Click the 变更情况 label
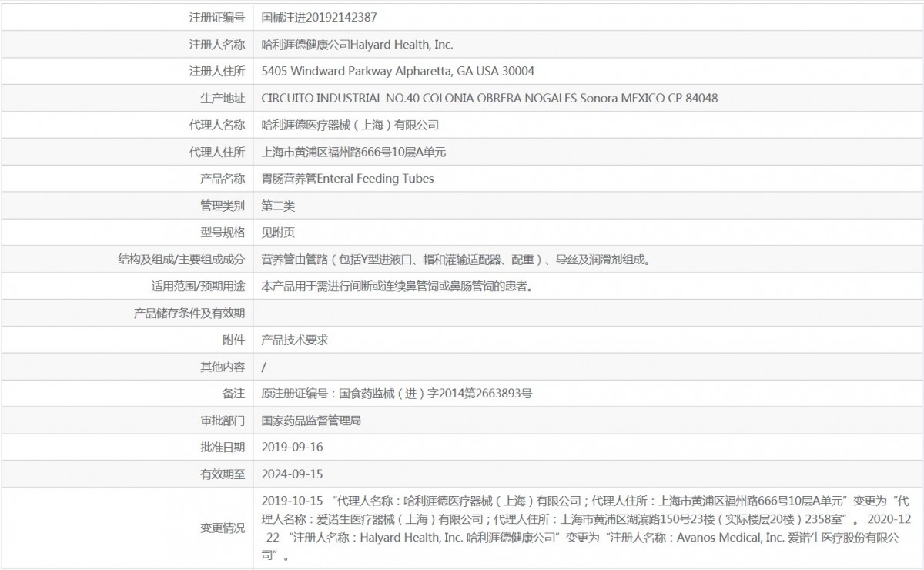The image size is (924, 570). point(223,528)
